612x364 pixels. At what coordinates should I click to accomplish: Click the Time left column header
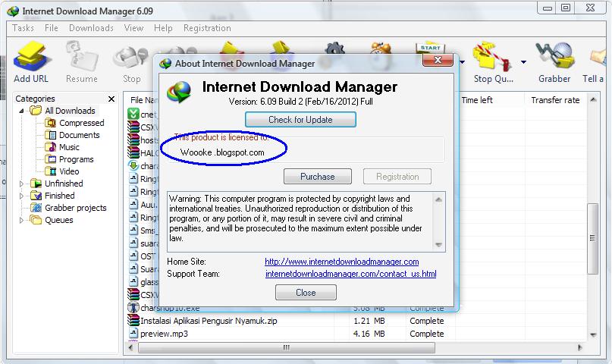click(x=477, y=100)
